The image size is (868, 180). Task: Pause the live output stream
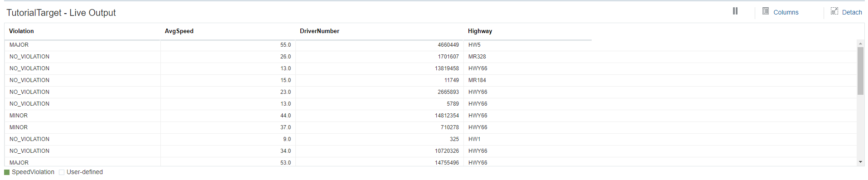point(735,11)
